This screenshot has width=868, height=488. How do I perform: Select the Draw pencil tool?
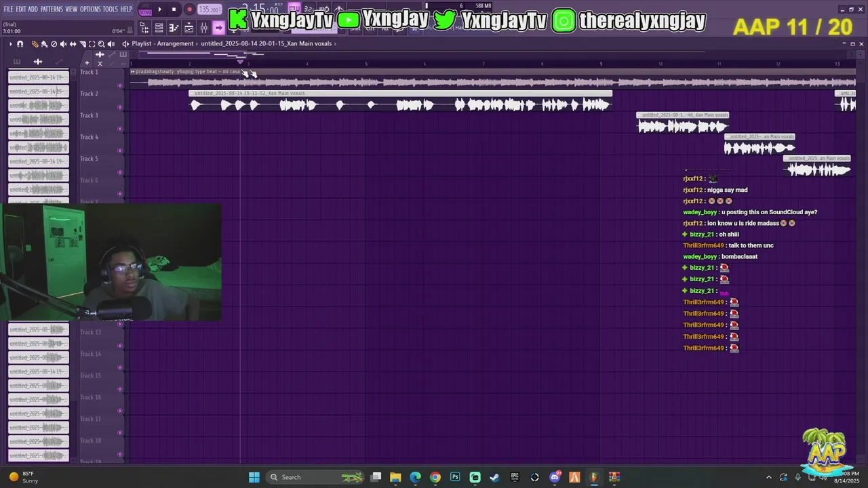tap(35, 43)
